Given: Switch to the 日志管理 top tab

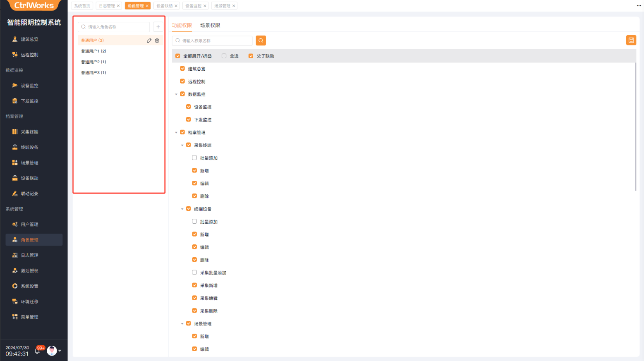Looking at the screenshot, I should [x=107, y=6].
